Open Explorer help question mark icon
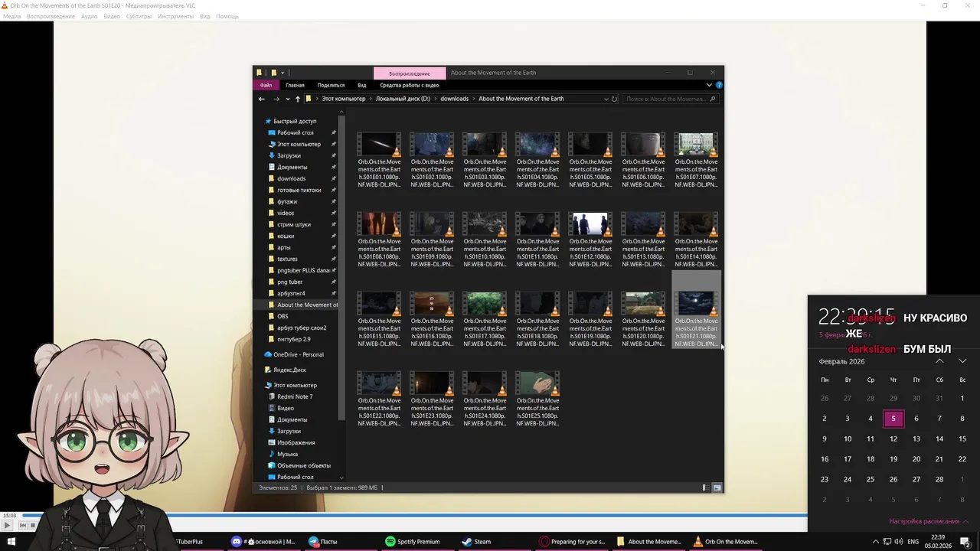The height and width of the screenshot is (551, 980). tap(718, 85)
